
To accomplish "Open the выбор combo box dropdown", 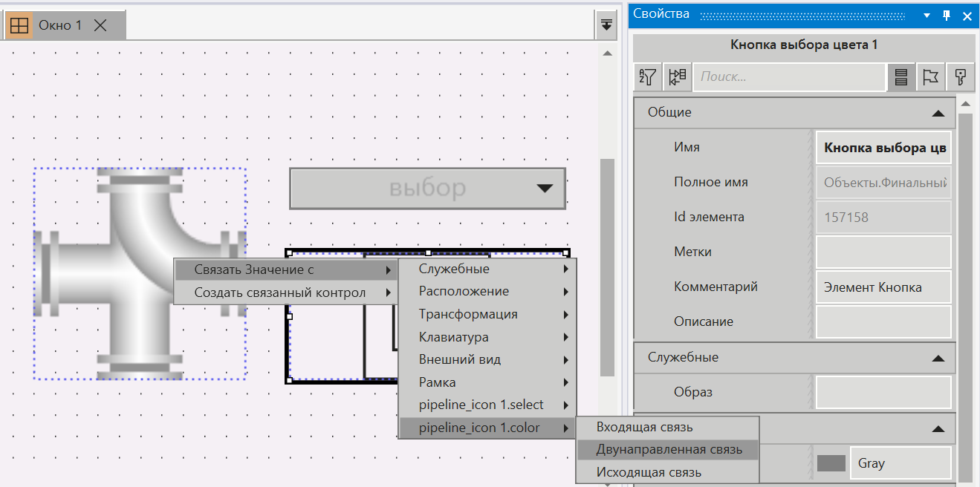I will click(545, 188).
